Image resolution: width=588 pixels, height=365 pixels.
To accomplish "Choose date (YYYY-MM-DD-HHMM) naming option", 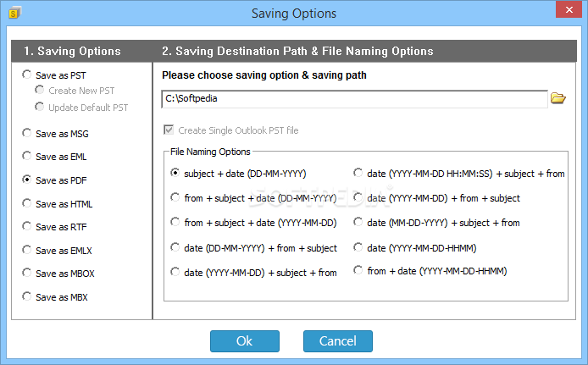I will tap(415, 247).
